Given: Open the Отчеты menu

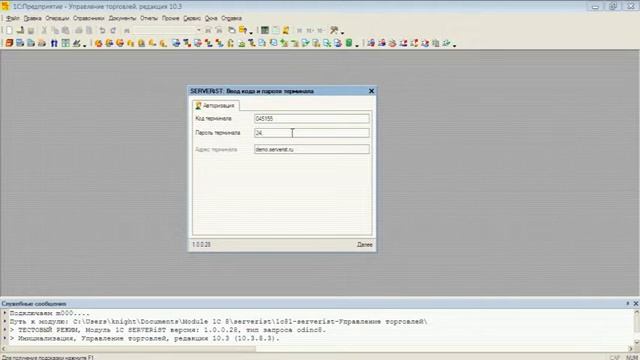Looking at the screenshot, I should 149,18.
